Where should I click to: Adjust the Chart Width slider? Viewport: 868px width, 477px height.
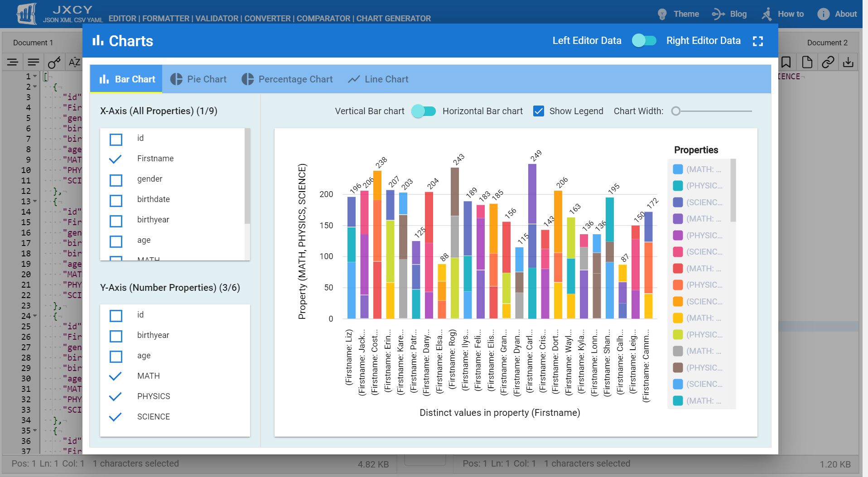tap(676, 111)
